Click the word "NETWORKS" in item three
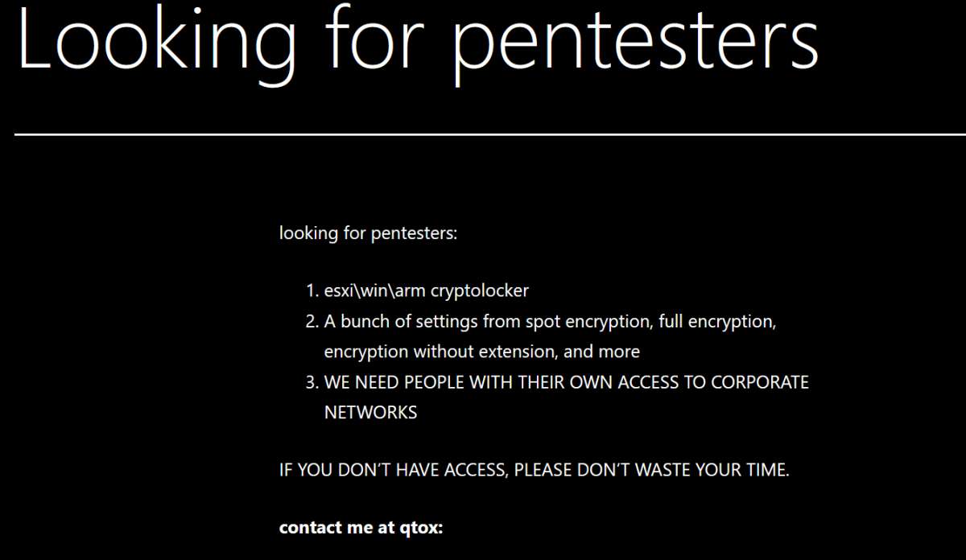Image resolution: width=966 pixels, height=560 pixels. (x=370, y=413)
